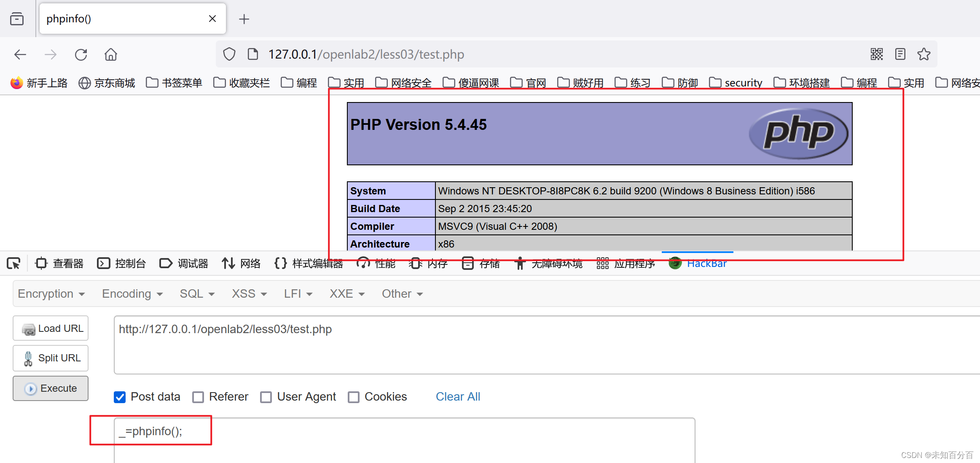Click the 'System' row label

(x=368, y=191)
